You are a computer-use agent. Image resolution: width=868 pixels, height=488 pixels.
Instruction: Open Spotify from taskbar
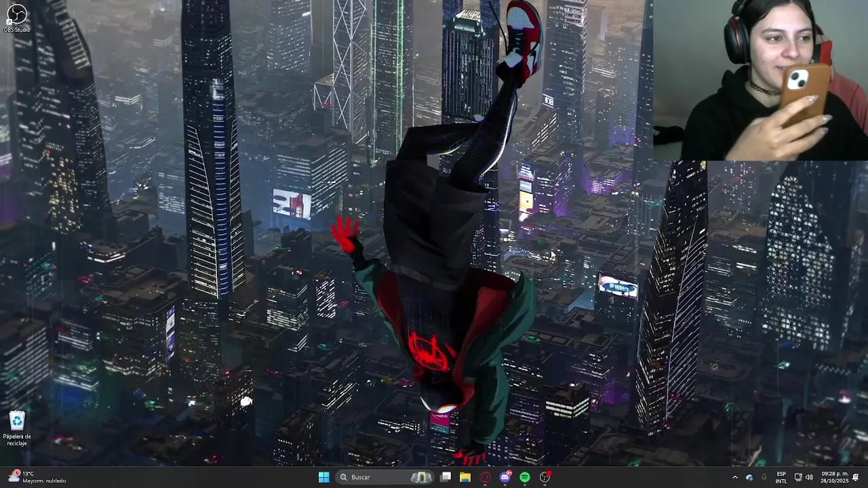click(x=525, y=477)
